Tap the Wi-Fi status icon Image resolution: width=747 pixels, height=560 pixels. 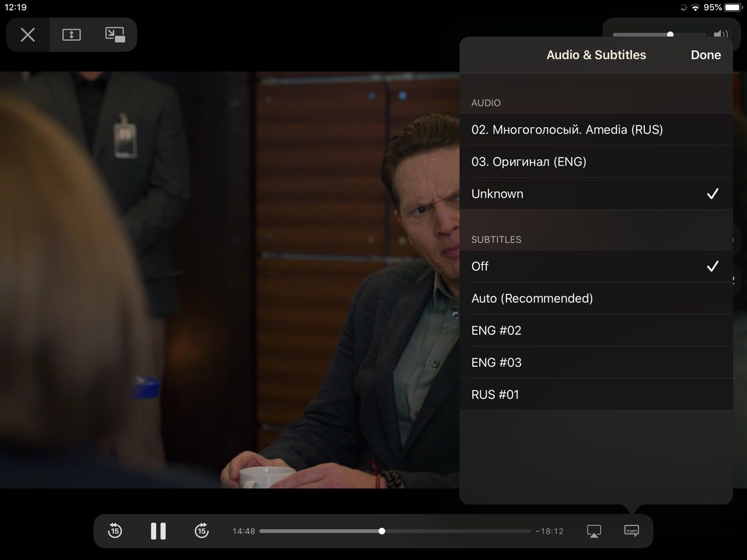pyautogui.click(x=695, y=8)
